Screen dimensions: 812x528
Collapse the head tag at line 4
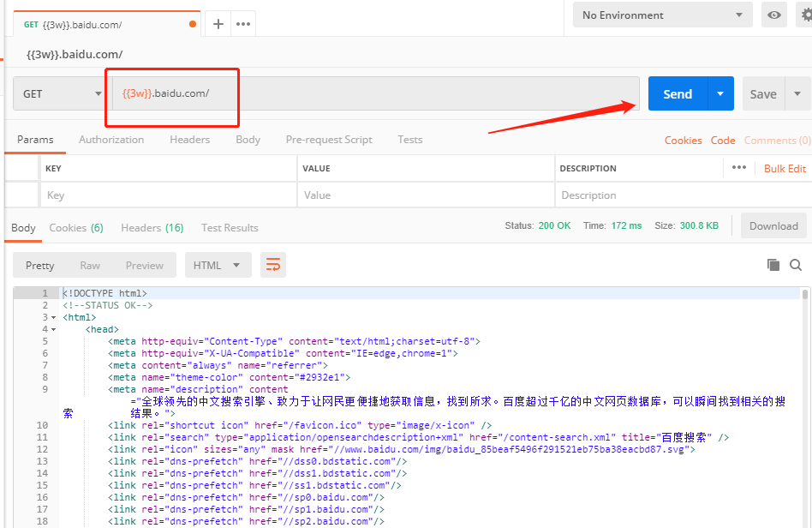[x=53, y=329]
